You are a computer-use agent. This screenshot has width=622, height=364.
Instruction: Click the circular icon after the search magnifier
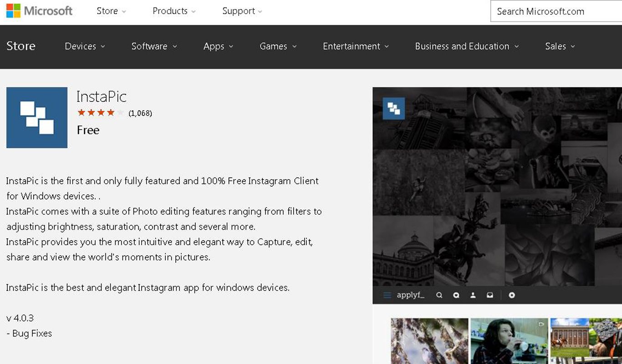pos(456,295)
